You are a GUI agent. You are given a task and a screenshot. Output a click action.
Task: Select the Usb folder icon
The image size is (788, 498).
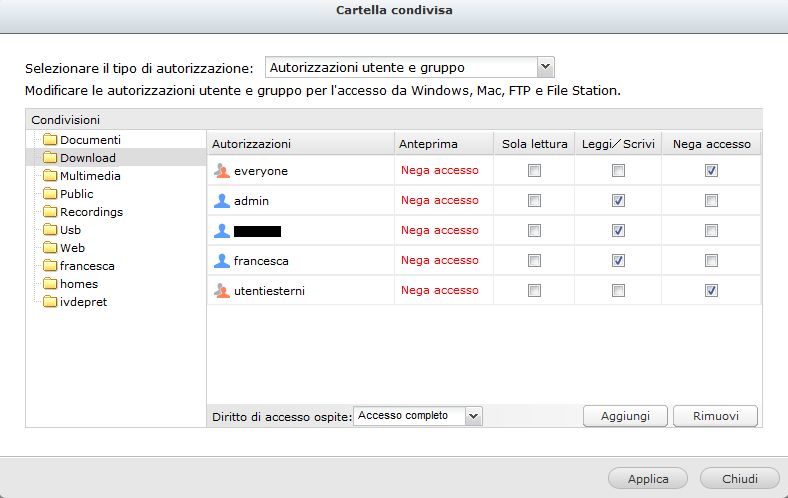coord(50,230)
